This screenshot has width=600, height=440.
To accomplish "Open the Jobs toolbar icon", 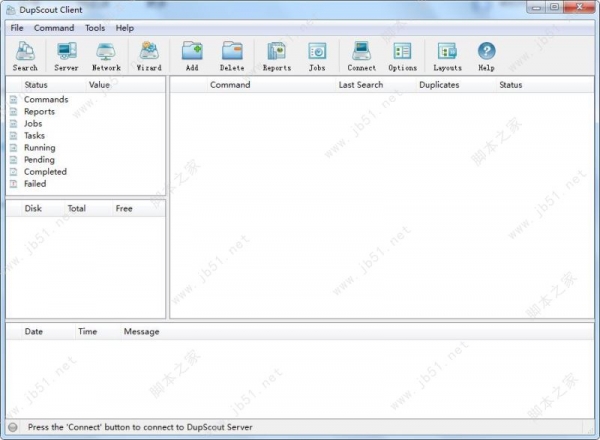I will [317, 51].
